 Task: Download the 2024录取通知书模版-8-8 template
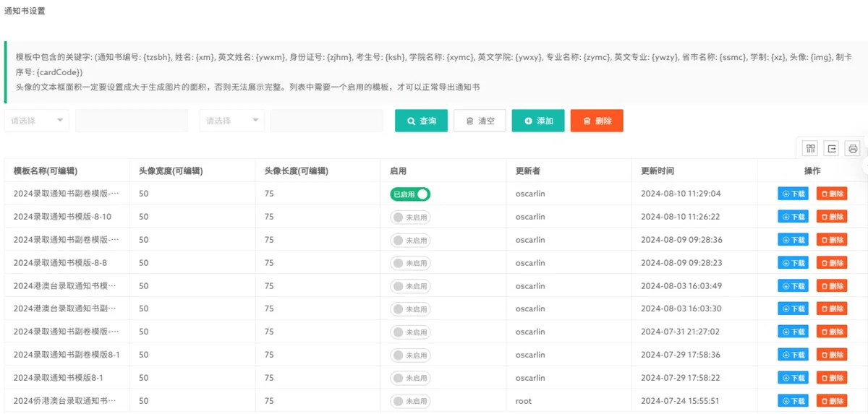click(793, 263)
